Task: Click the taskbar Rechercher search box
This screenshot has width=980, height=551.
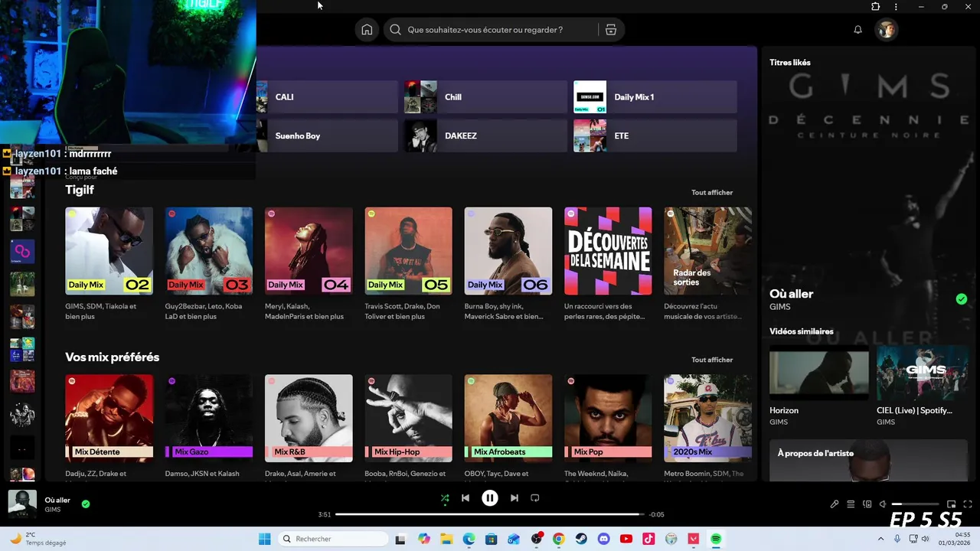Action: pos(333,539)
